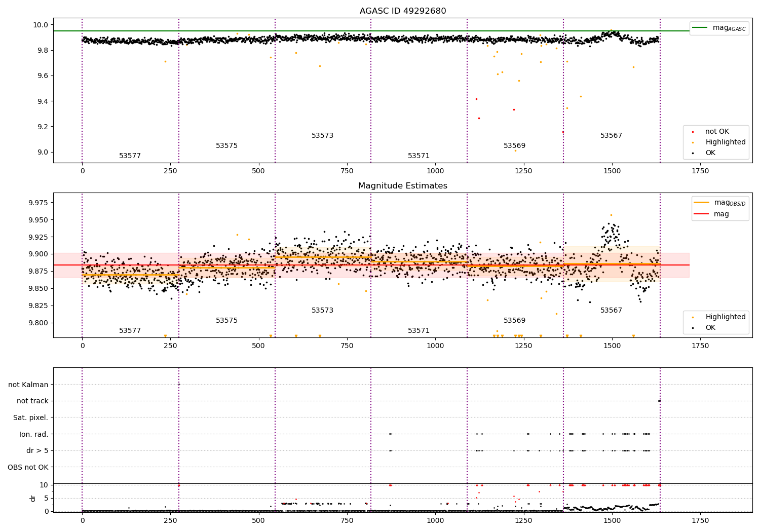760x532 pixels.
Task: Click the Magnitude Estimates subplot title
Action: pos(403,186)
